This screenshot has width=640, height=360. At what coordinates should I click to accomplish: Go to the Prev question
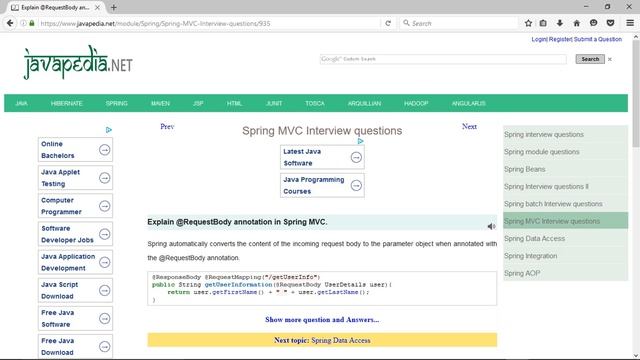click(x=167, y=127)
